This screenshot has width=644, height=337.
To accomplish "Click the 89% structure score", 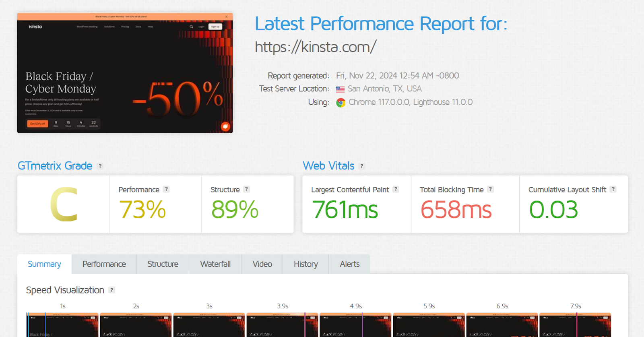I will pyautogui.click(x=235, y=210).
